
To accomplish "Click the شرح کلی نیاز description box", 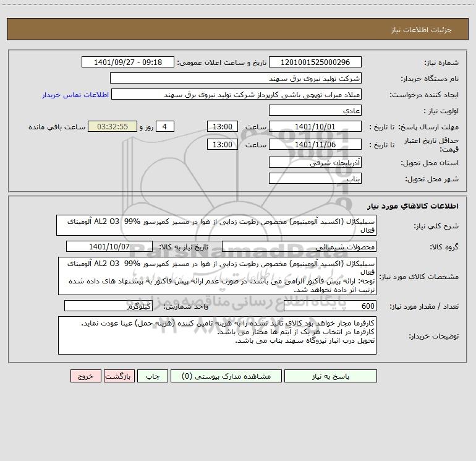I will coord(216,225).
